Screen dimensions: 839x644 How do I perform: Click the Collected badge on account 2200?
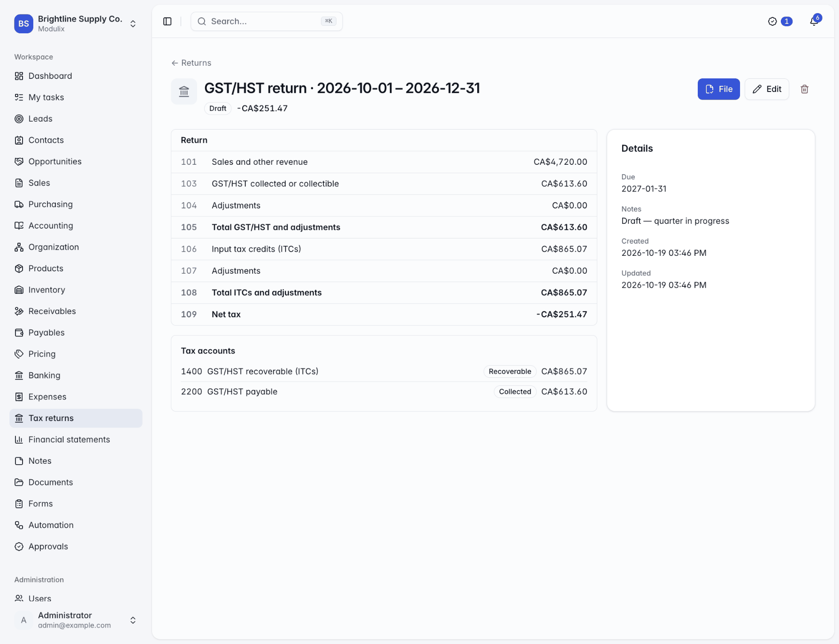coord(515,391)
